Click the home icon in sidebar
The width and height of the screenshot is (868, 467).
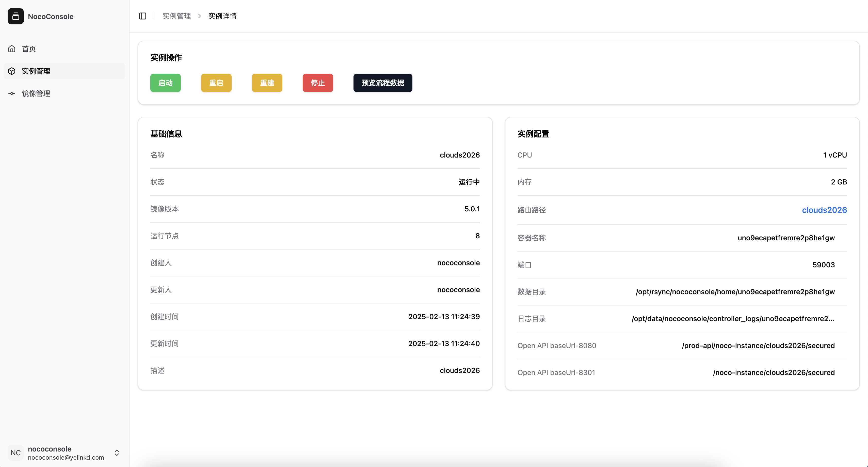click(x=12, y=49)
